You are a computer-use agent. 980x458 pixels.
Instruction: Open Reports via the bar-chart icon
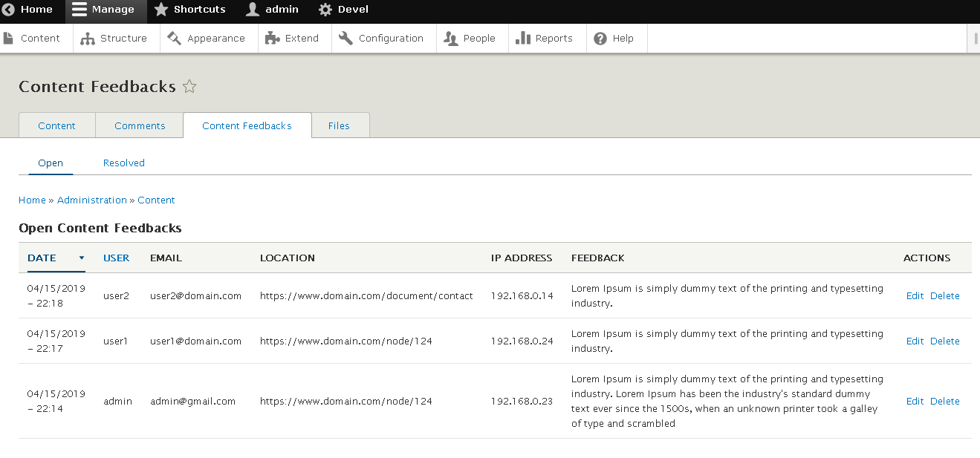(x=523, y=37)
